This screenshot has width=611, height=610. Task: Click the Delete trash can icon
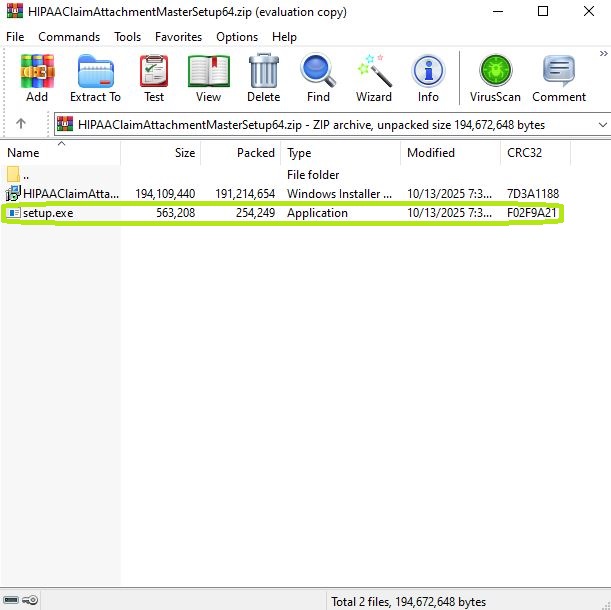pos(263,71)
